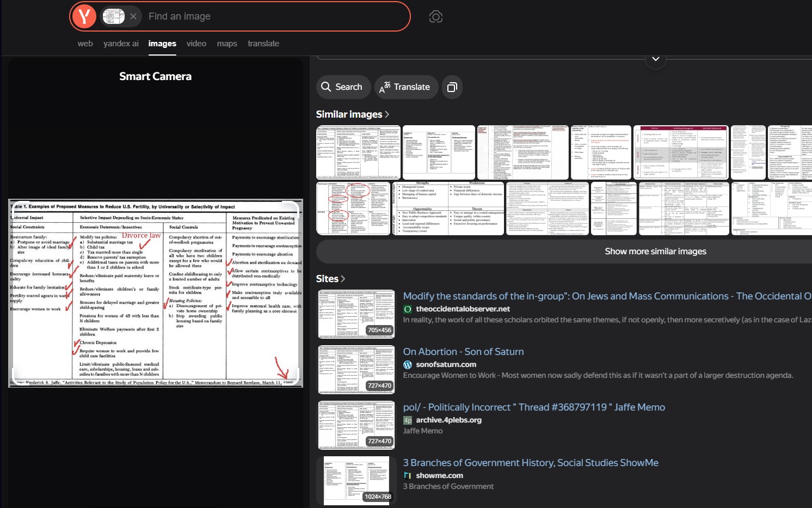The image size is (812, 508).
Task: Click Show more similar images
Action: click(x=655, y=252)
